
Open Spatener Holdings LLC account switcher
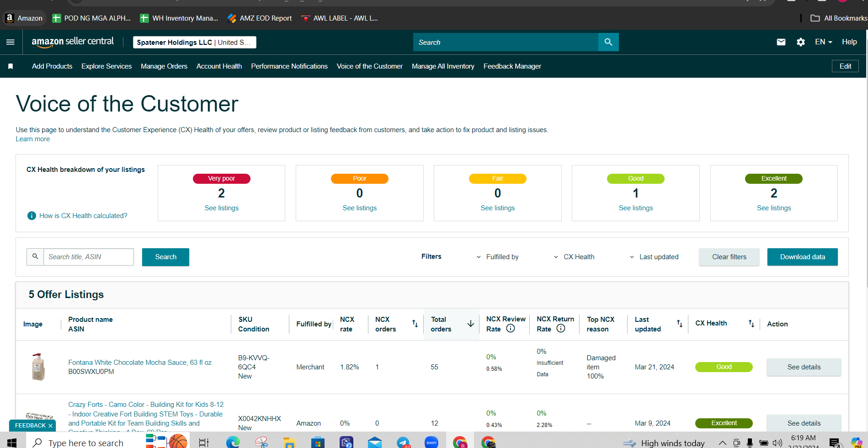tap(194, 43)
